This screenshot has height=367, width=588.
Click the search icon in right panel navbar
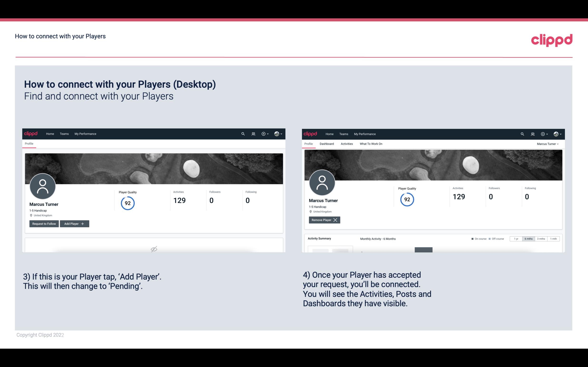point(522,134)
